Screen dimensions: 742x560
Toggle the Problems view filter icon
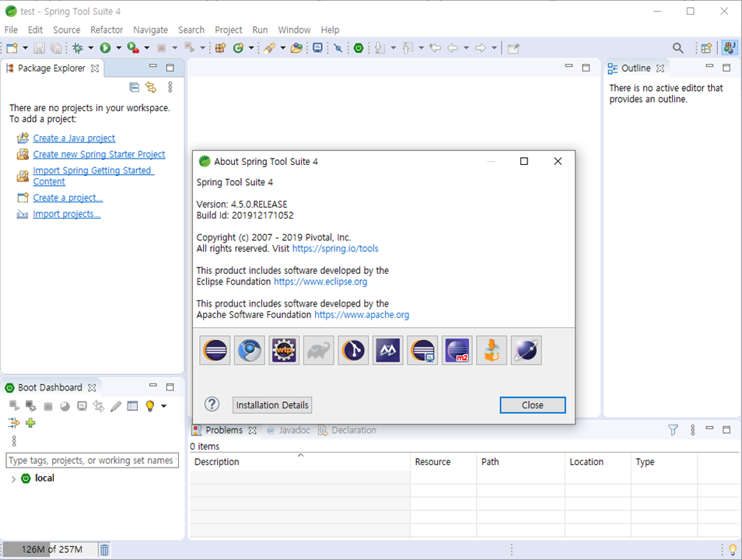[672, 429]
